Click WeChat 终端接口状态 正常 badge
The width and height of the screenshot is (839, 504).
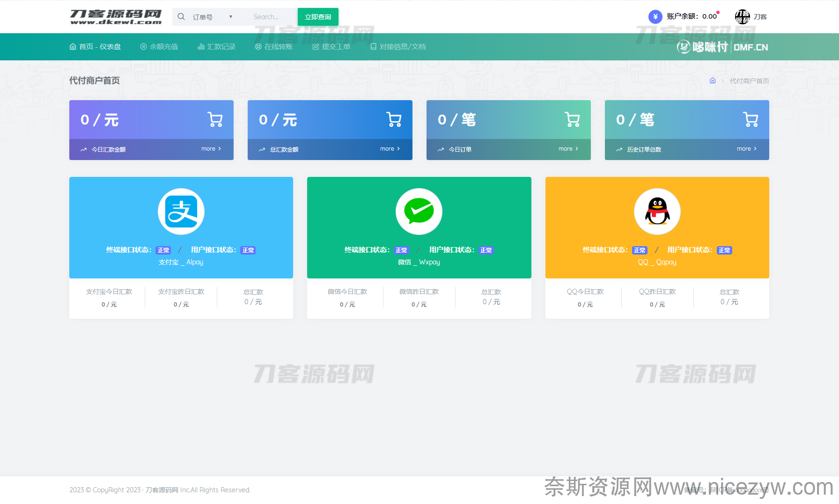click(401, 250)
